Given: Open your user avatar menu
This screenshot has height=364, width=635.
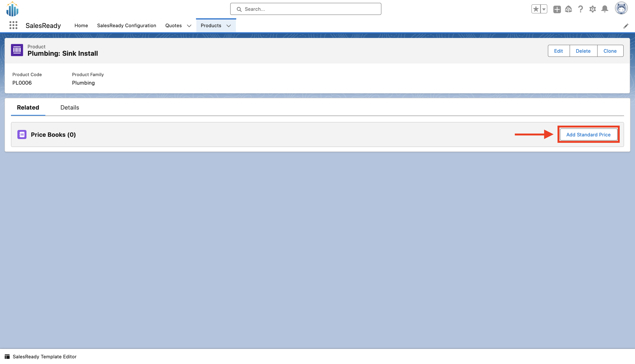Looking at the screenshot, I should coord(622,8).
